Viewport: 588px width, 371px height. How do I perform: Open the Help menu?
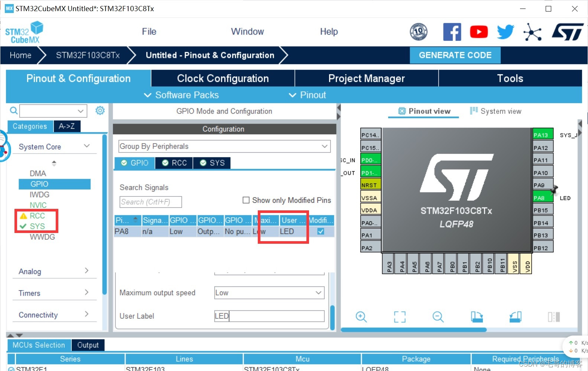pyautogui.click(x=329, y=32)
